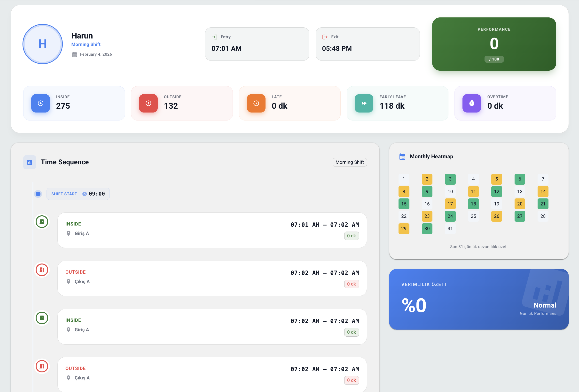The height and width of the screenshot is (392, 579).
Task: Click the orange Late clock icon
Action: point(256,103)
